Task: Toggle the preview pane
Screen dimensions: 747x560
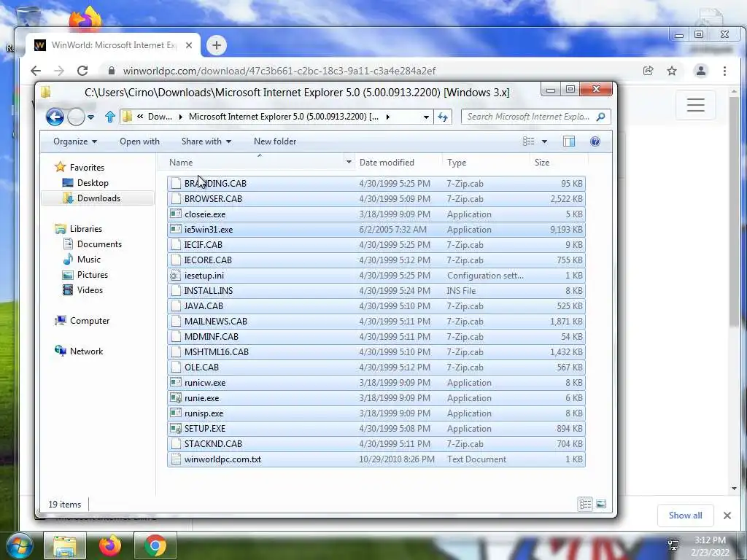Action: (x=569, y=141)
